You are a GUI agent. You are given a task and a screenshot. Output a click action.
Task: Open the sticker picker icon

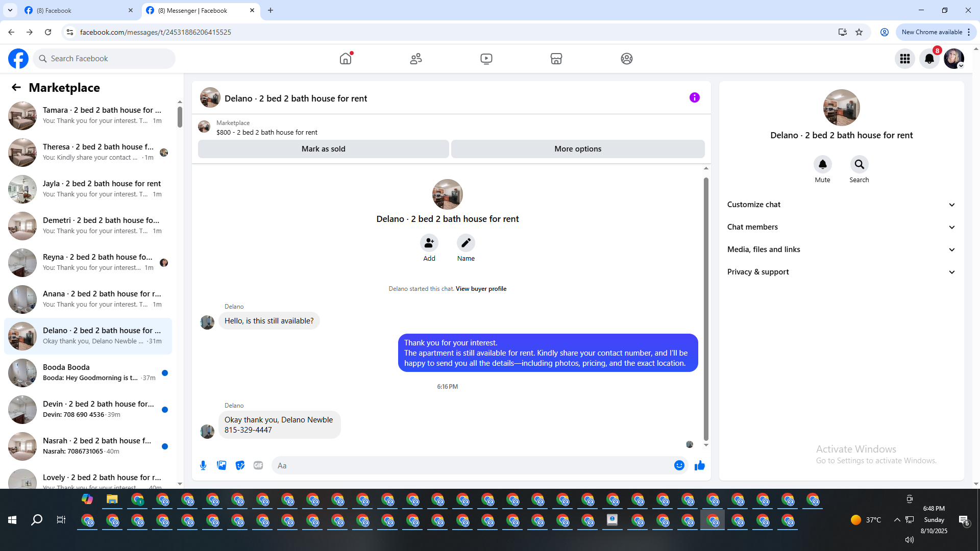tap(240, 465)
